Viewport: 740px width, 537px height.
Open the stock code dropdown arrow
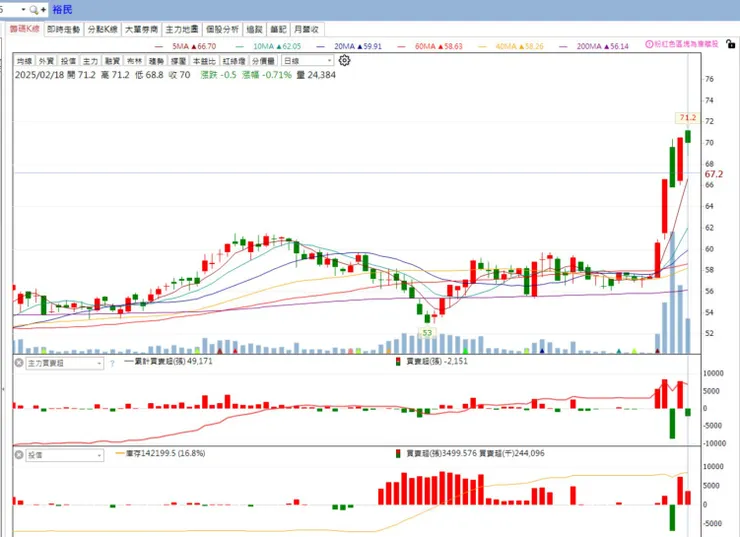(x=23, y=9)
